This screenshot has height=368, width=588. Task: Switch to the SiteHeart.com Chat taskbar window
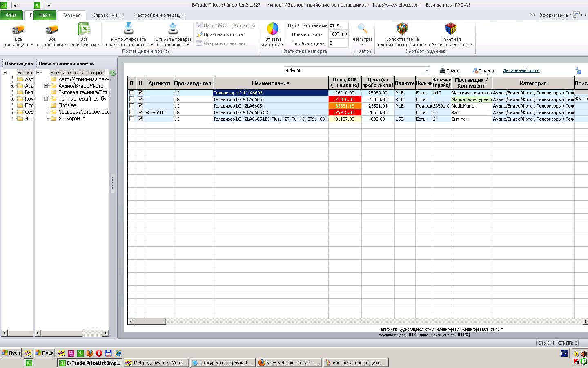pyautogui.click(x=290, y=363)
